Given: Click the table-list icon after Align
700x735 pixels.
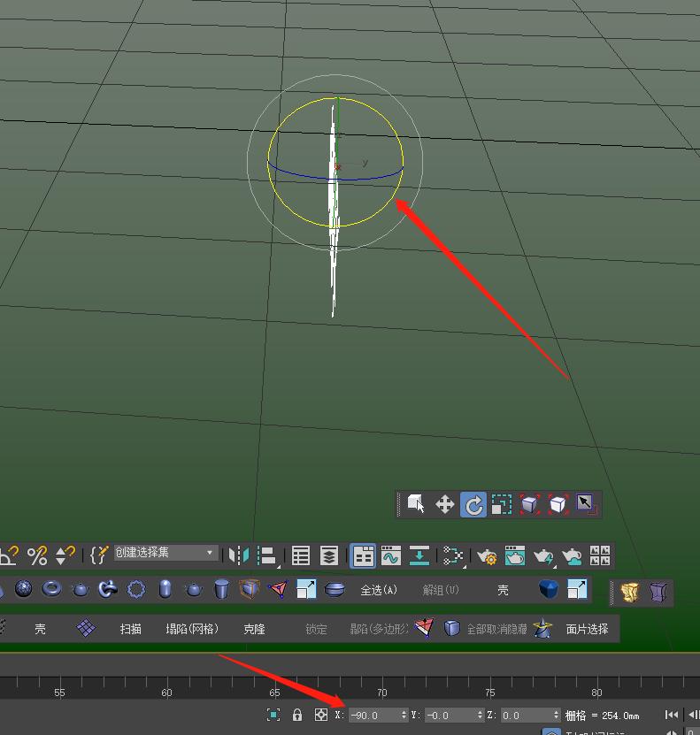Looking at the screenshot, I should (x=301, y=556).
